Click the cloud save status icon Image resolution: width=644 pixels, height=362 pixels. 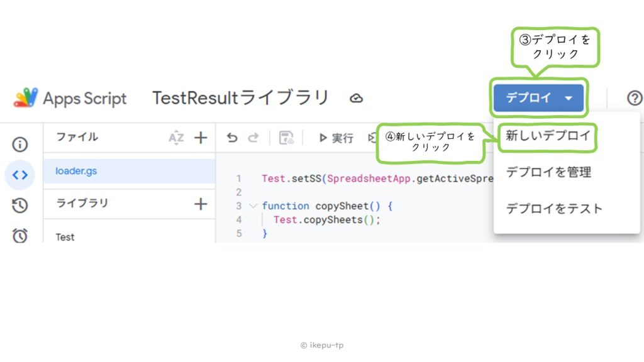[357, 99]
